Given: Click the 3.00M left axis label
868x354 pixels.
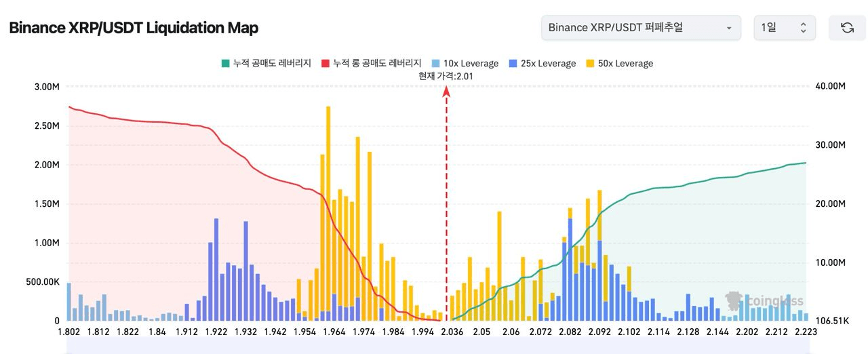Looking at the screenshot, I should [47, 86].
